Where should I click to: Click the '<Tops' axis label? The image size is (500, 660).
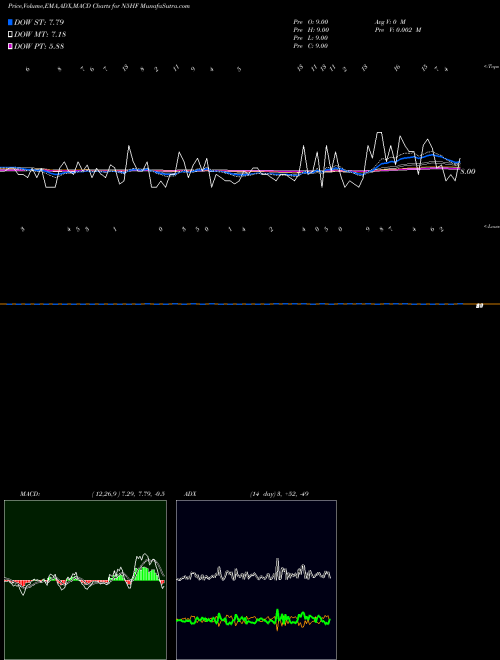tap(491, 67)
